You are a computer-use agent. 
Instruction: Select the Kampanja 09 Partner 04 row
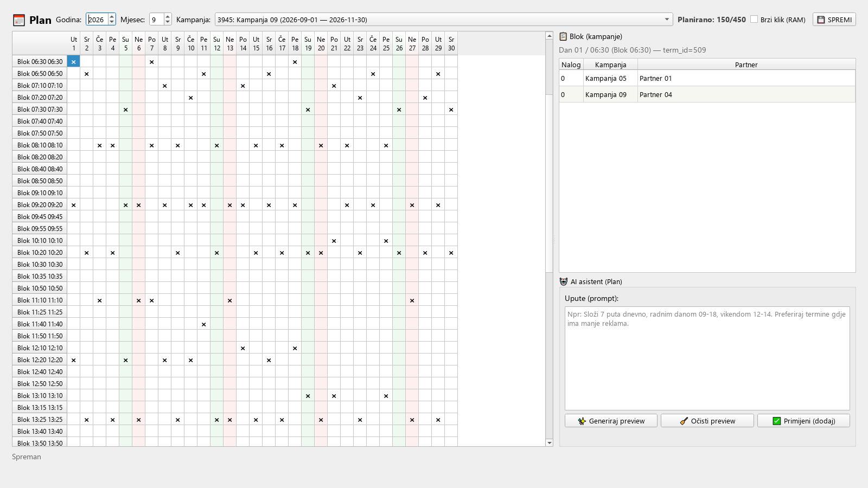tap(707, 94)
